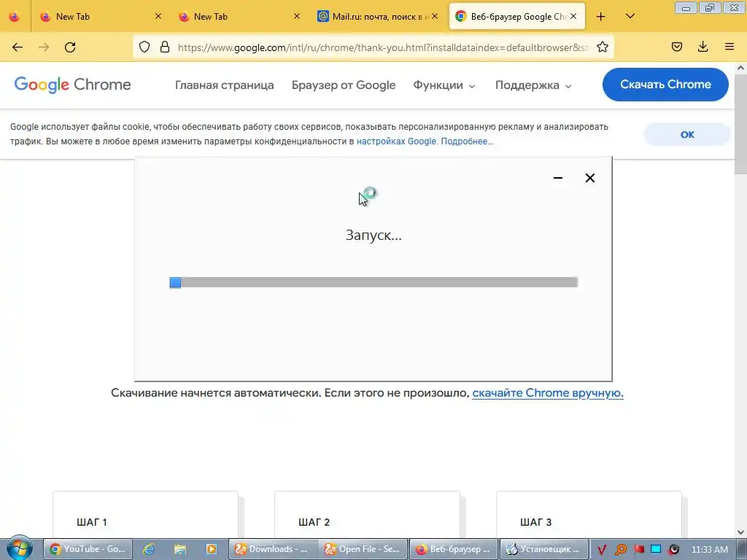Click the pinned Firefox tab icon
Screen dimensions: 747x560
(15, 17)
